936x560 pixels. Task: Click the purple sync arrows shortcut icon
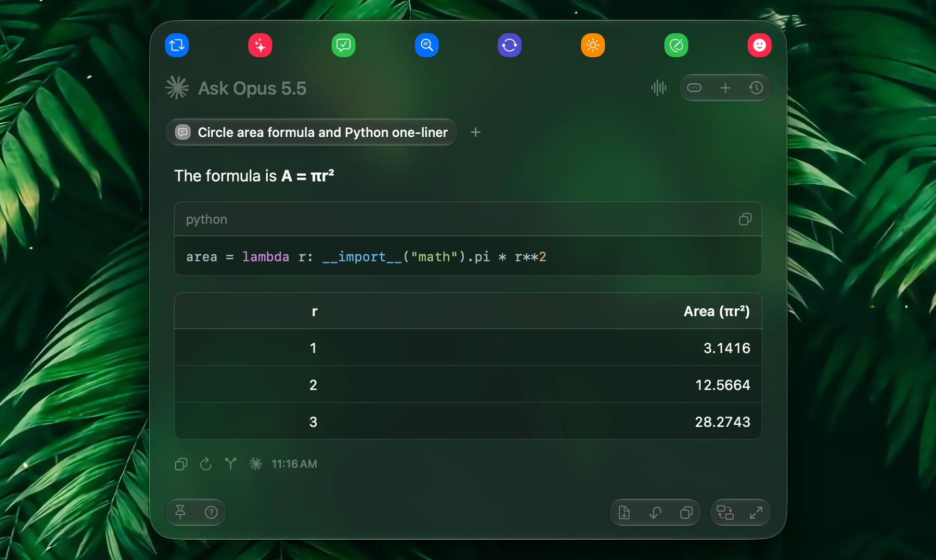click(x=510, y=45)
